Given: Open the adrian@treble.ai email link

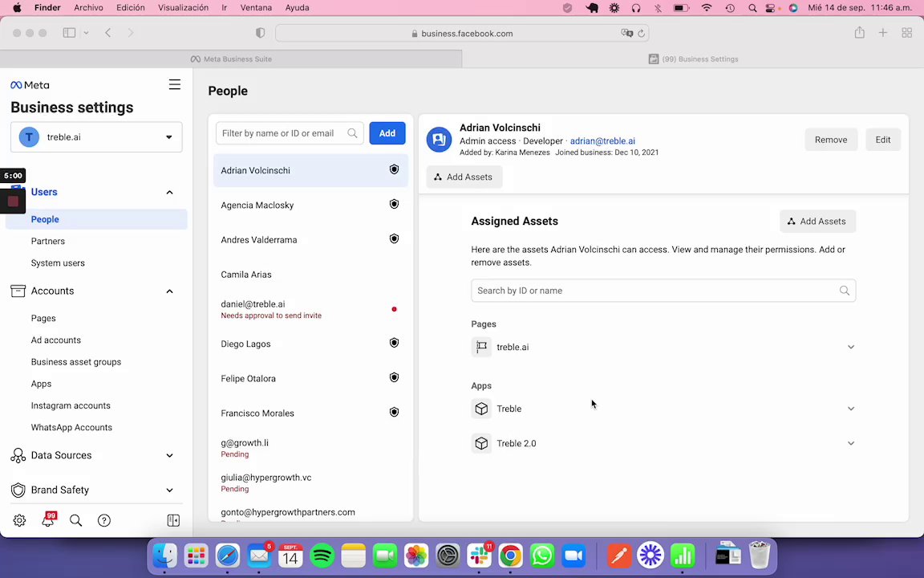Looking at the screenshot, I should click(x=602, y=141).
